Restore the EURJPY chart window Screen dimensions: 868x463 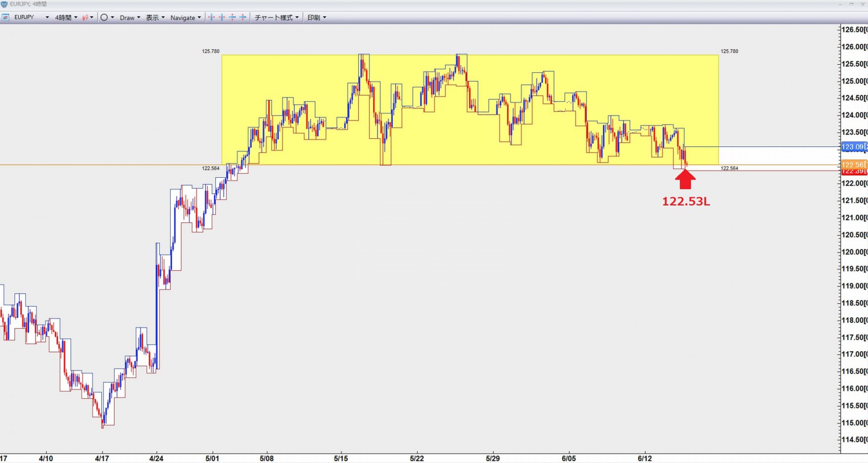[x=852, y=4]
